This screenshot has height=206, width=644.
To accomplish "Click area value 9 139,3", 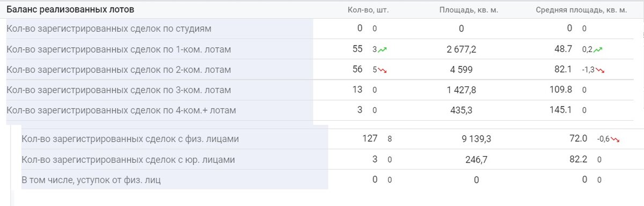I will [x=476, y=139].
